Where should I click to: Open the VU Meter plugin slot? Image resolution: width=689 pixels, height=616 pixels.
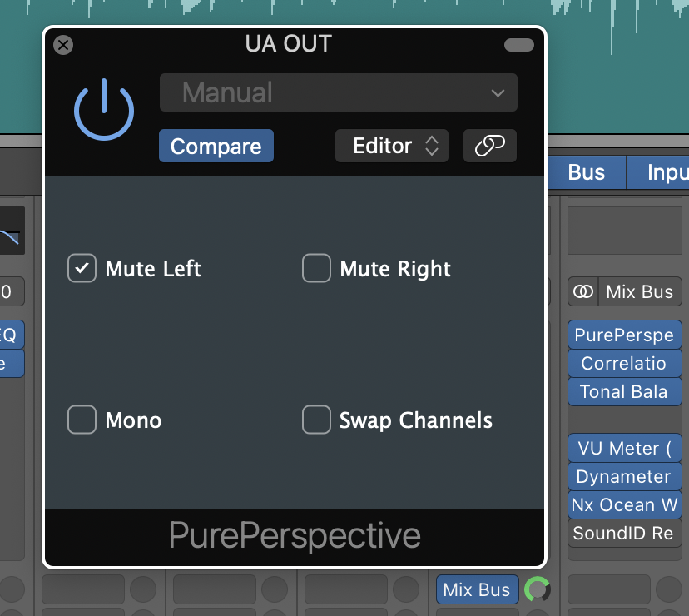point(624,448)
